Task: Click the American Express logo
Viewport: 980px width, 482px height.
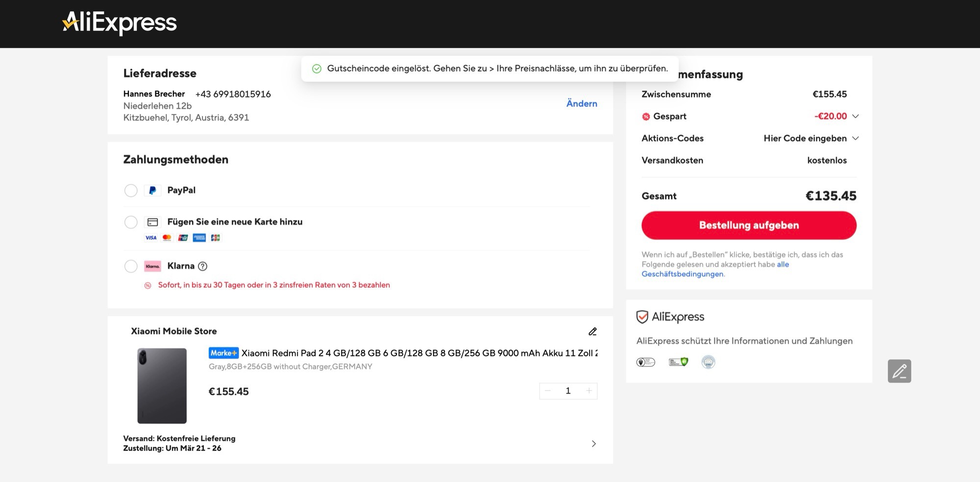Action: (199, 238)
